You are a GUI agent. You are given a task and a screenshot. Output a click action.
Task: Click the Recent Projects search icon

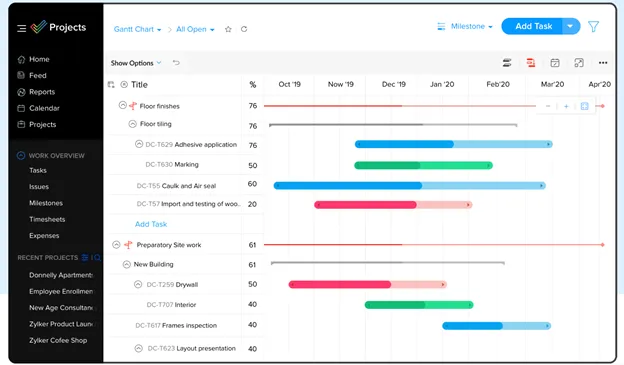tap(98, 258)
